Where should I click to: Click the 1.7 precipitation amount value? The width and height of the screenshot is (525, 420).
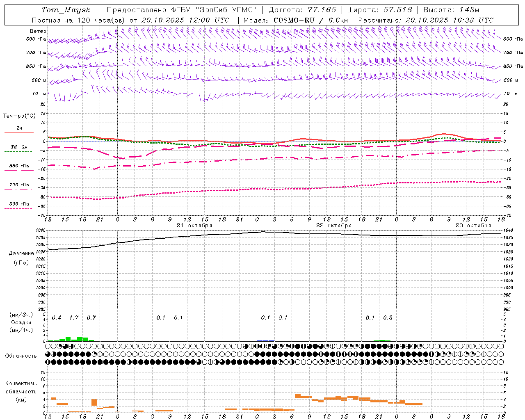click(74, 317)
